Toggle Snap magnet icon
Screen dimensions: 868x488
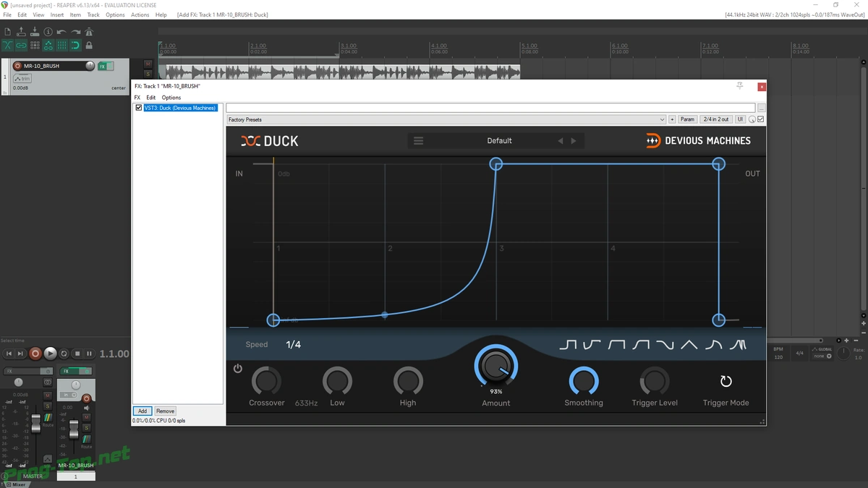click(75, 45)
